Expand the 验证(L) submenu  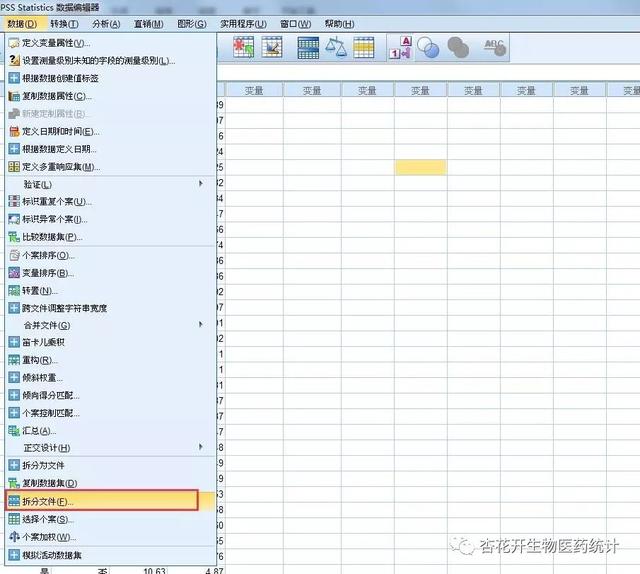pos(110,184)
